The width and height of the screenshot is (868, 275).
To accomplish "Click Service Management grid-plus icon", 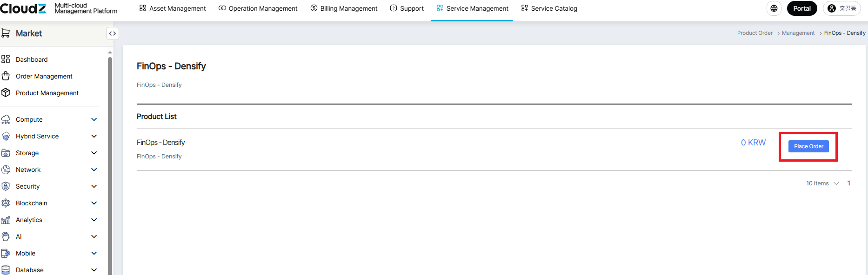I will [440, 8].
